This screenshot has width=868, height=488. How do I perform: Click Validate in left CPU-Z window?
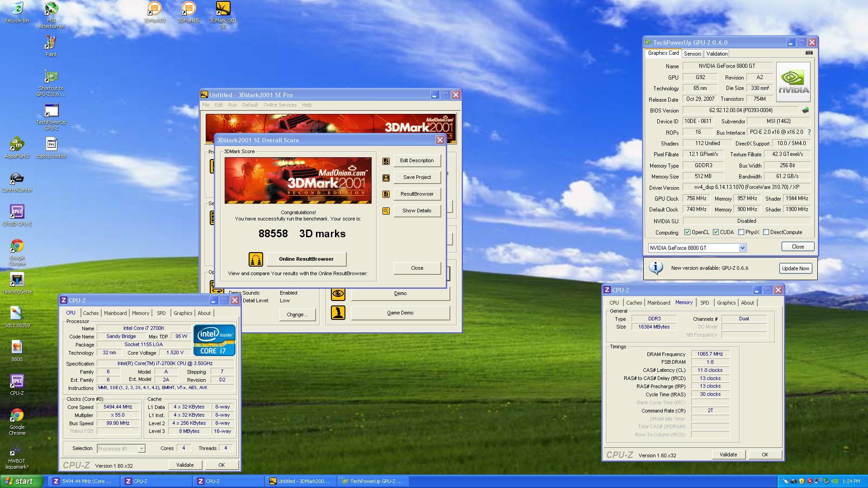pos(184,465)
